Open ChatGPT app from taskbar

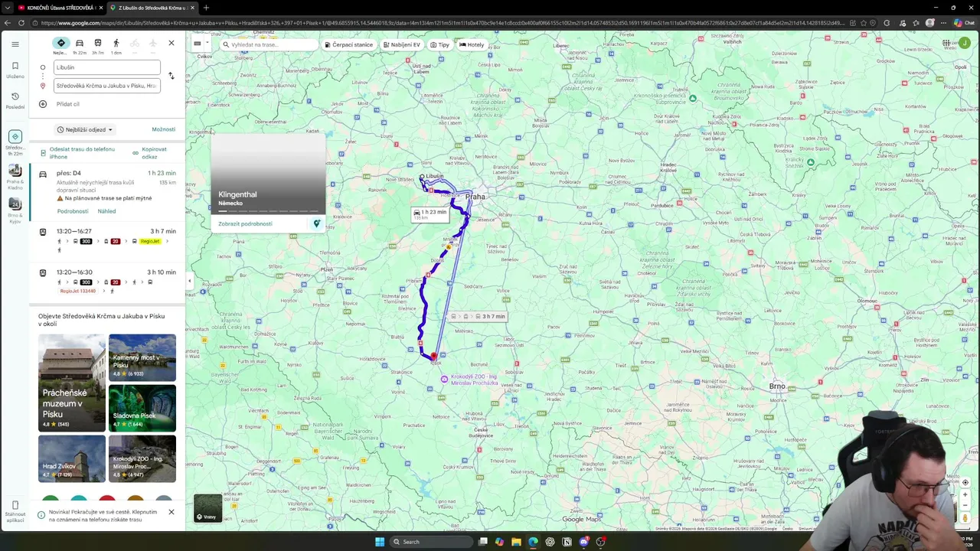550,542
